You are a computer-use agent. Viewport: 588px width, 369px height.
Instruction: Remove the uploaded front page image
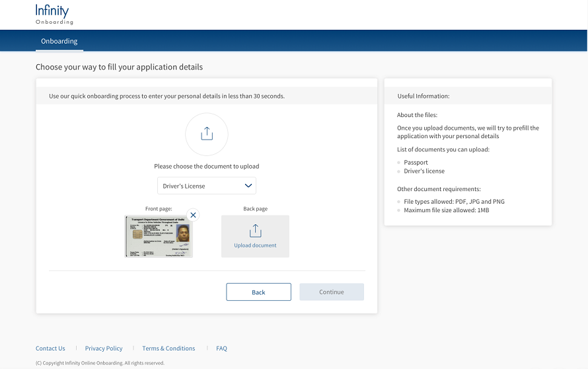[193, 215]
